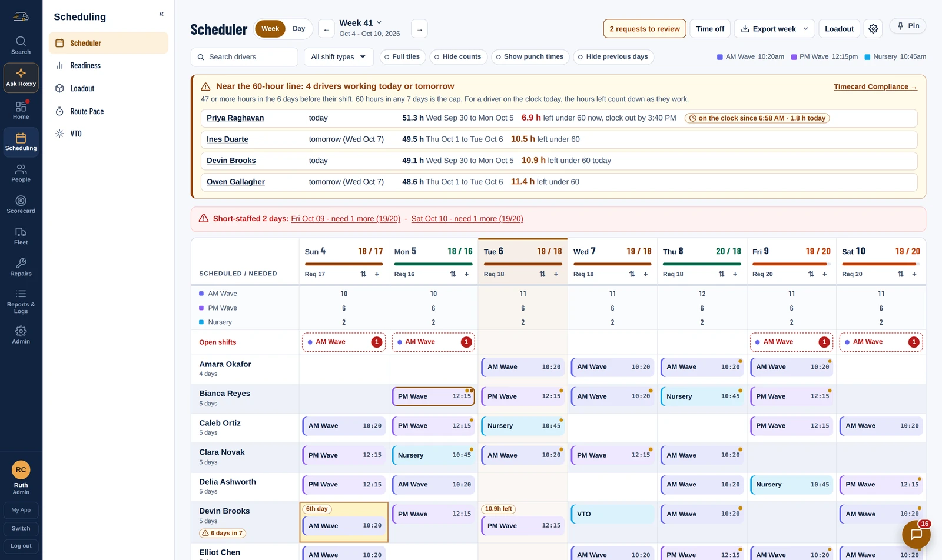This screenshot has height=560, width=942.
Task: Open Owen Gallagher driver link
Action: [x=235, y=182]
